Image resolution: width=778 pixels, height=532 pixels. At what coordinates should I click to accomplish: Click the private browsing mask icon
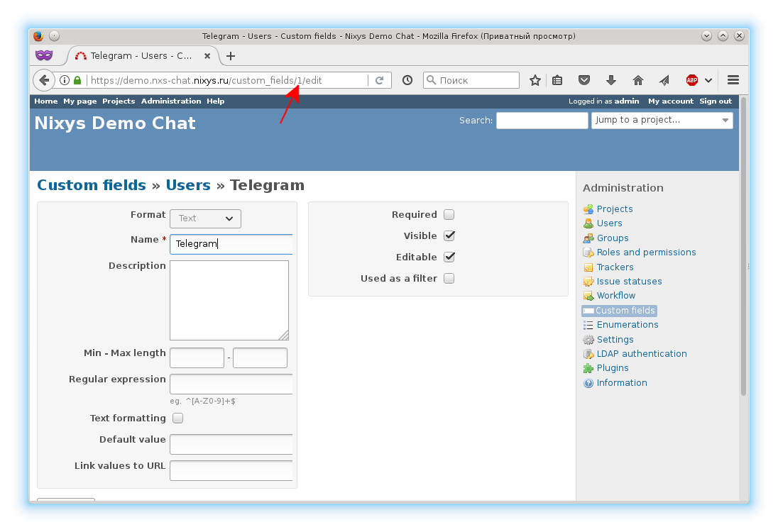(44, 55)
